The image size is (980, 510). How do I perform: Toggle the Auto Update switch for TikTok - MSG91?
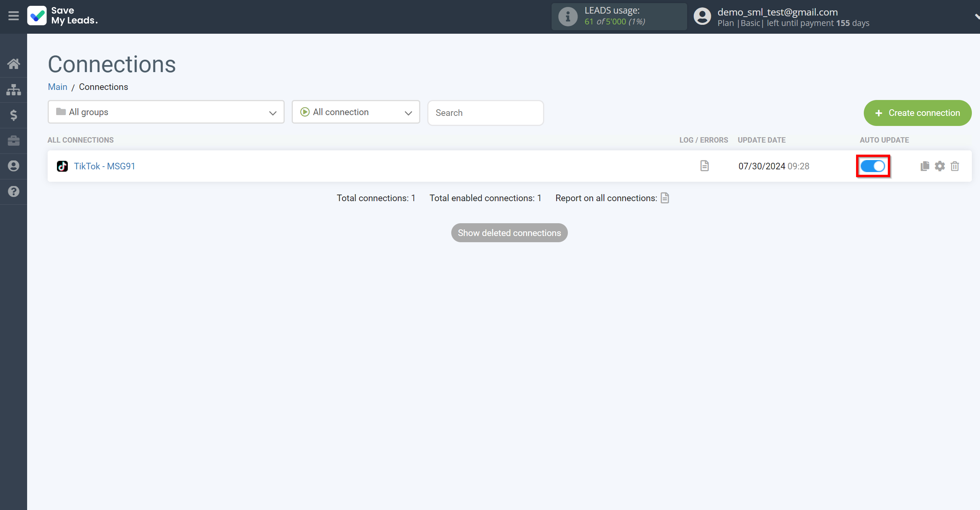(873, 166)
